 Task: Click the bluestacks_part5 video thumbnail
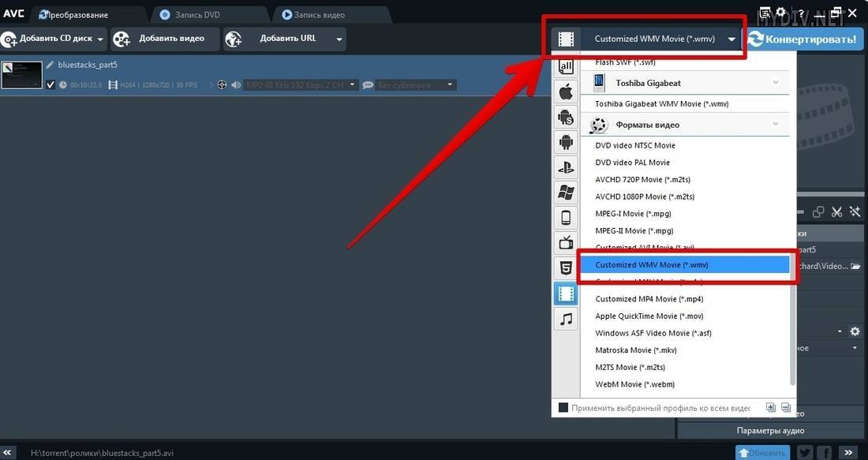(21, 76)
